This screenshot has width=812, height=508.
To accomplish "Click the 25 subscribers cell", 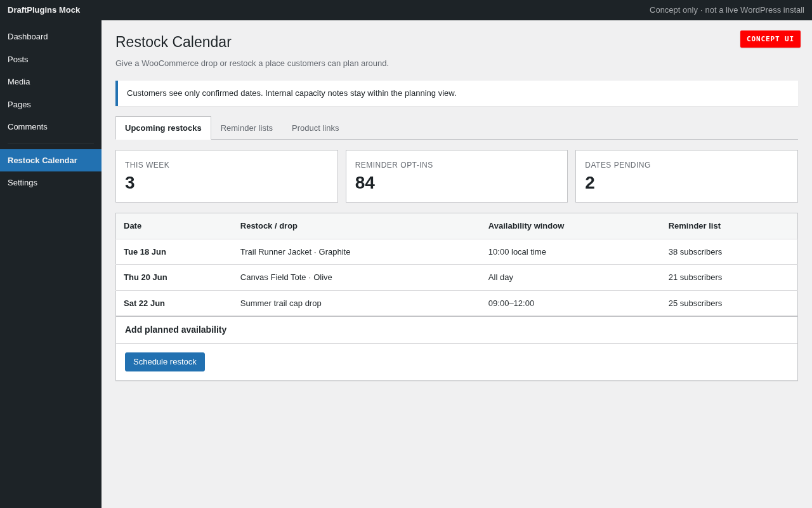I will [x=729, y=304].
